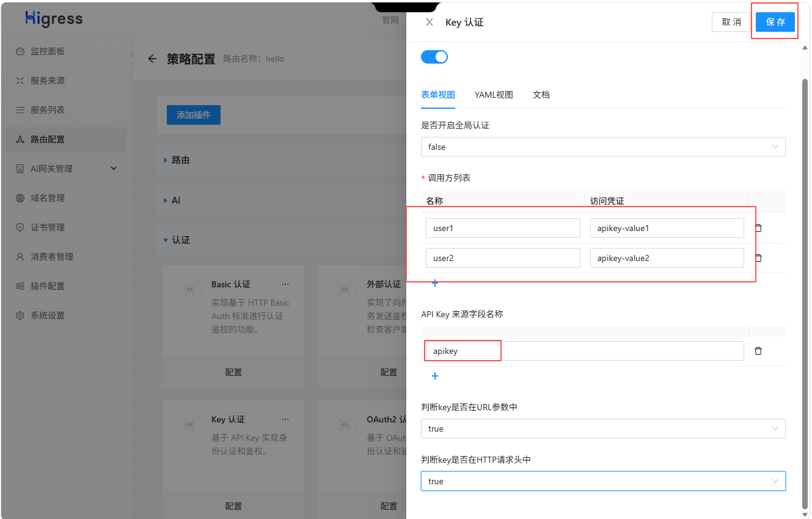Click the 取消 cancel button

731,22
